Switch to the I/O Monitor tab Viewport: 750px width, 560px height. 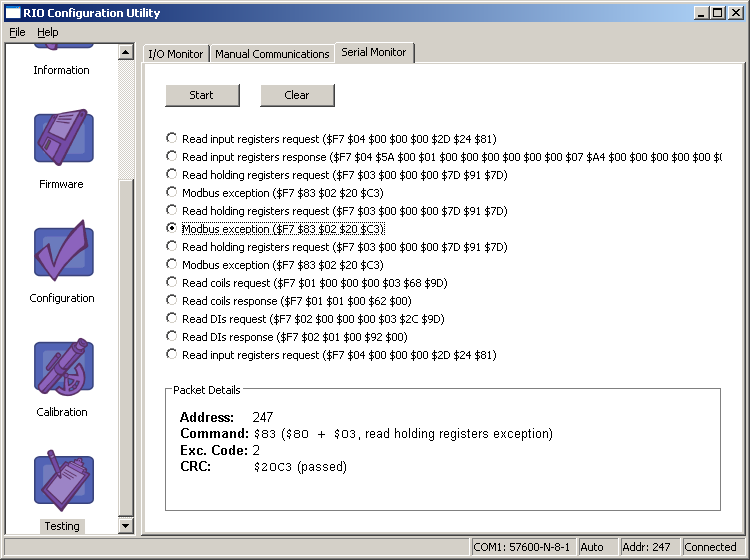click(x=175, y=54)
